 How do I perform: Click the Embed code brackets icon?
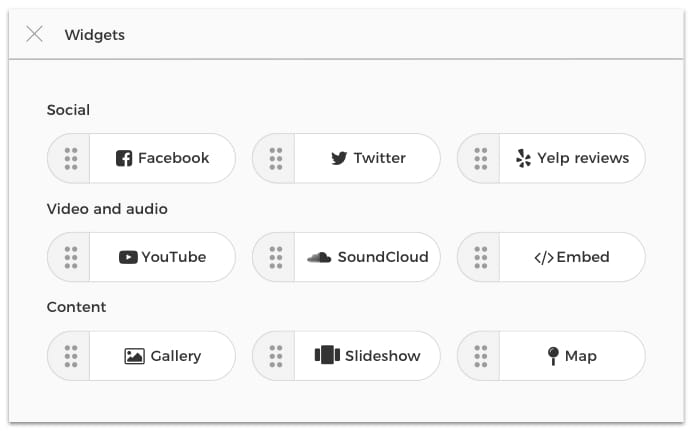[x=543, y=257]
